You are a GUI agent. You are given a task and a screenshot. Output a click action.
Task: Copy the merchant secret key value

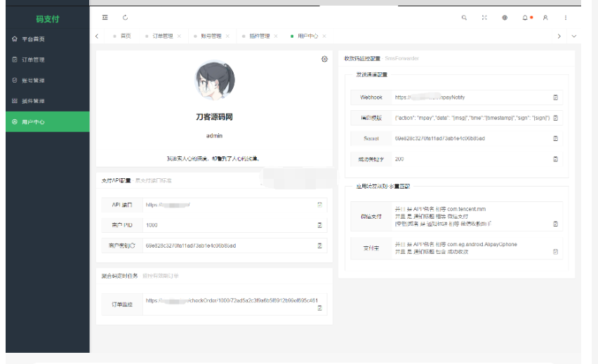pyautogui.click(x=319, y=246)
